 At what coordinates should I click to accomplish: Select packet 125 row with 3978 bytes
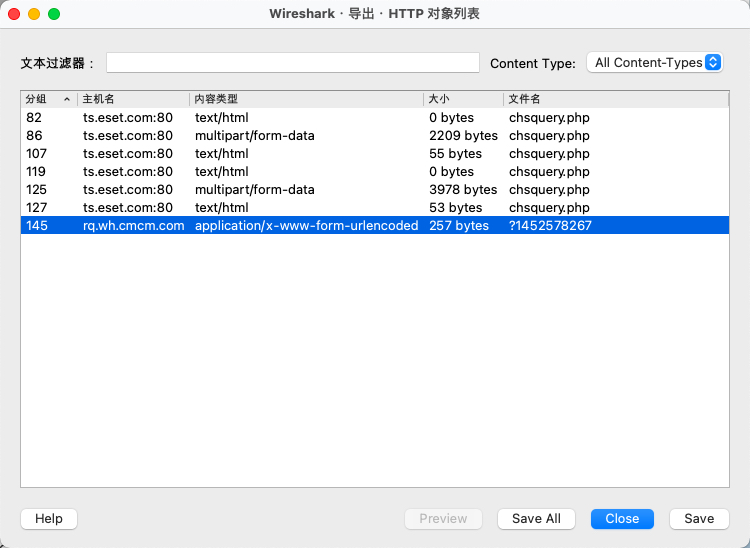click(300, 190)
